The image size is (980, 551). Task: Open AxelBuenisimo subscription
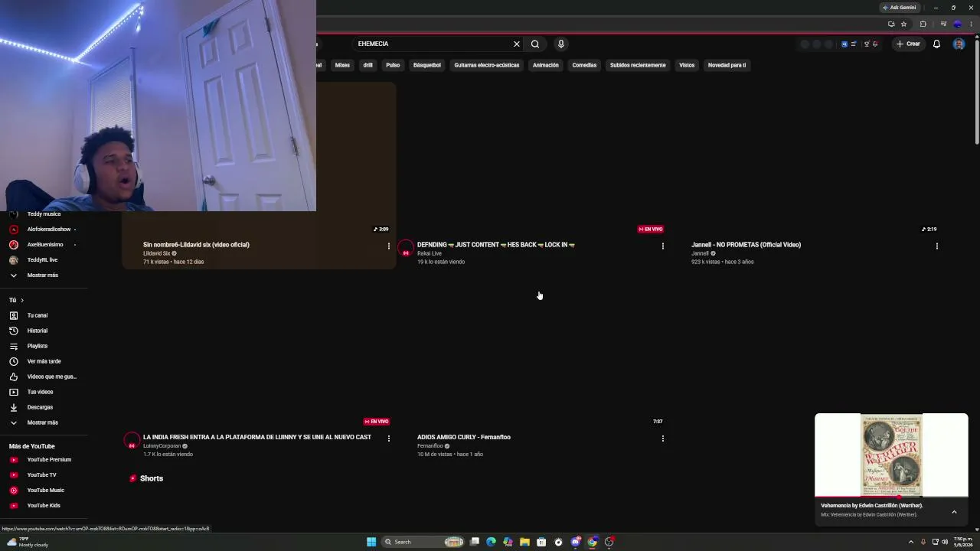tap(44, 245)
